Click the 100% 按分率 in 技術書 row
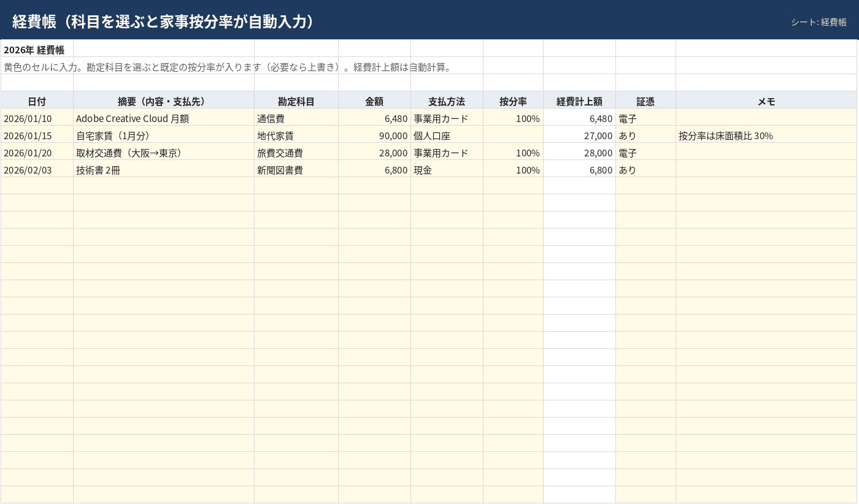 click(x=513, y=169)
